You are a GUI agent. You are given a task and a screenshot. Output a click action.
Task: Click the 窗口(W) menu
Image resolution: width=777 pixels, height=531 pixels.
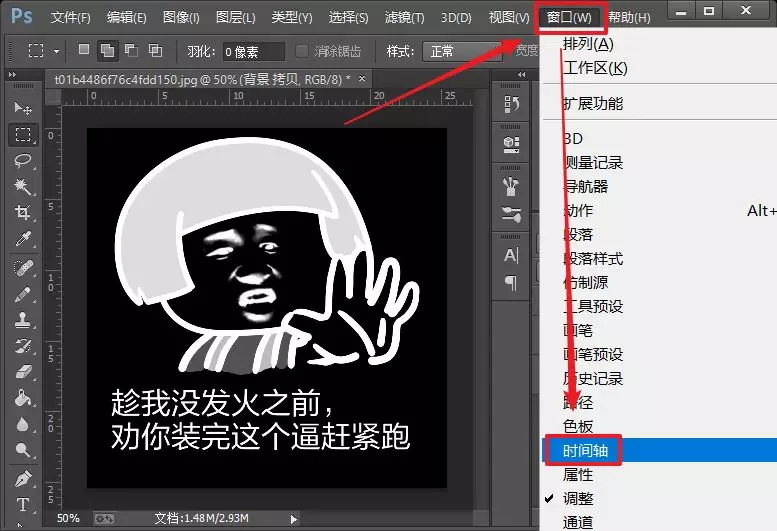569,18
